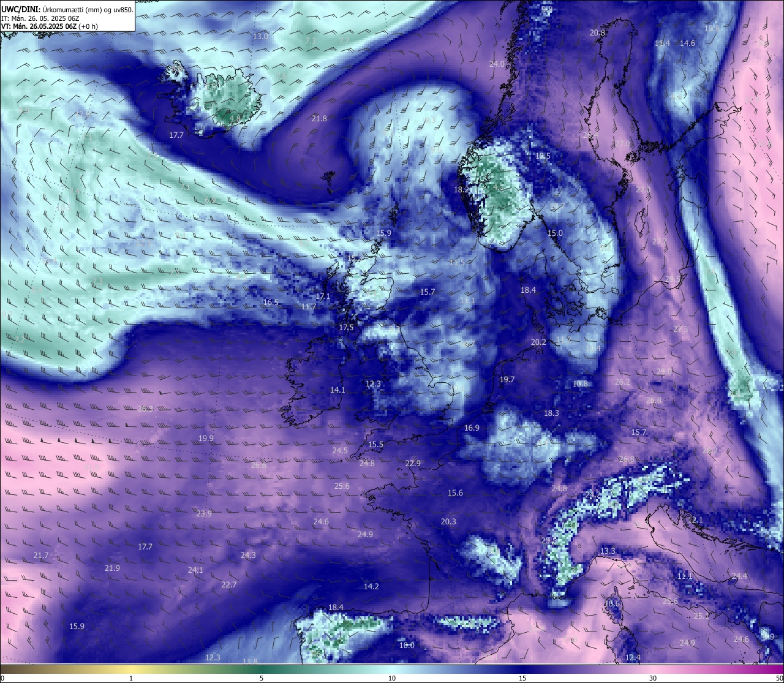The width and height of the screenshot is (784, 683).
Task: Click the 12.1 value over the Balkans
Action: 695,519
